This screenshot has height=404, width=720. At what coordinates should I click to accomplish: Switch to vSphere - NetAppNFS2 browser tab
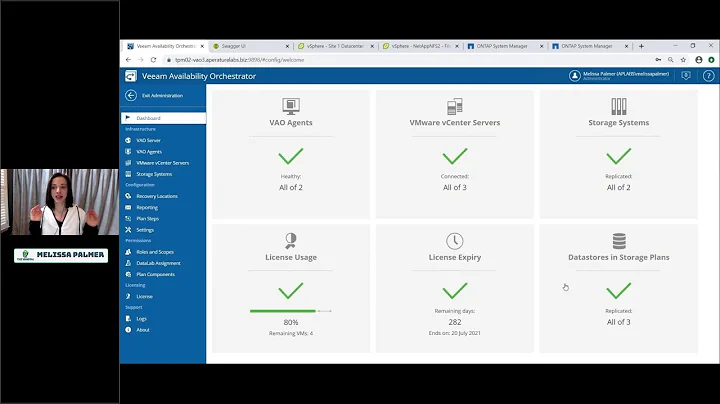tap(421, 46)
